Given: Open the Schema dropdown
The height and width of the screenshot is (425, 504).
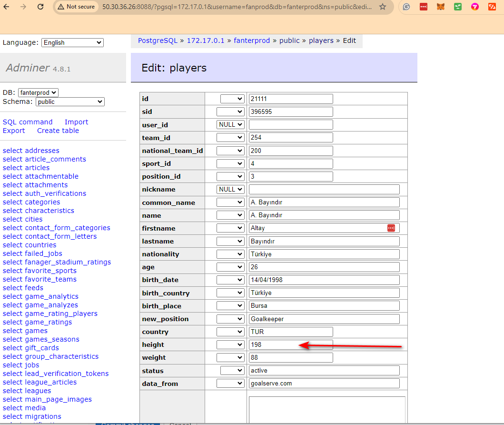Looking at the screenshot, I should tap(70, 101).
